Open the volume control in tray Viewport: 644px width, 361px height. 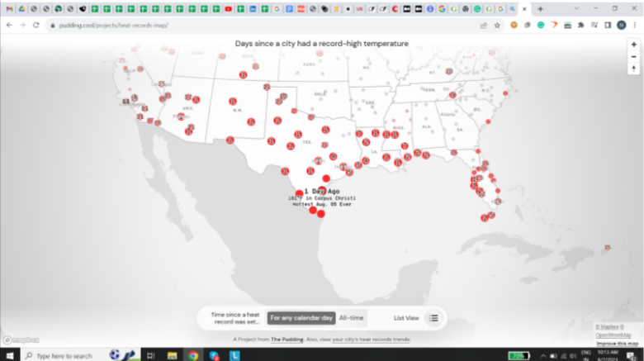click(573, 356)
